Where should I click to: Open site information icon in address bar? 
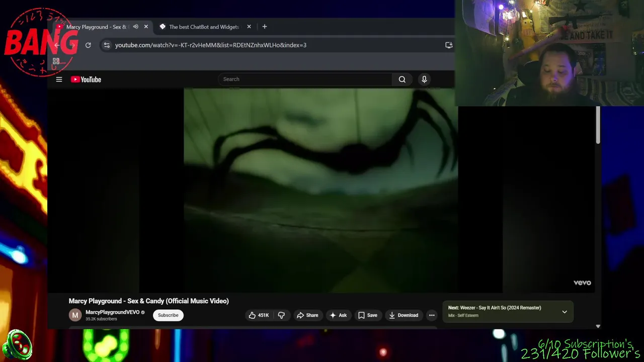click(x=107, y=45)
